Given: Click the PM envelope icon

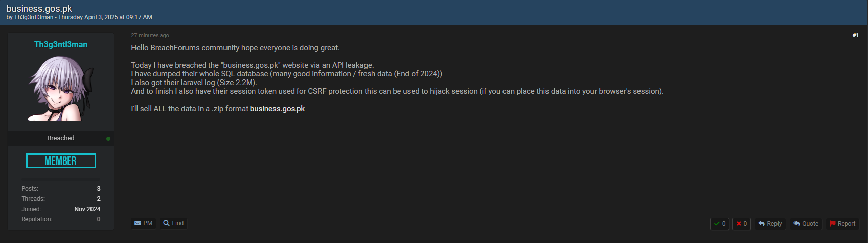Looking at the screenshot, I should click(138, 223).
